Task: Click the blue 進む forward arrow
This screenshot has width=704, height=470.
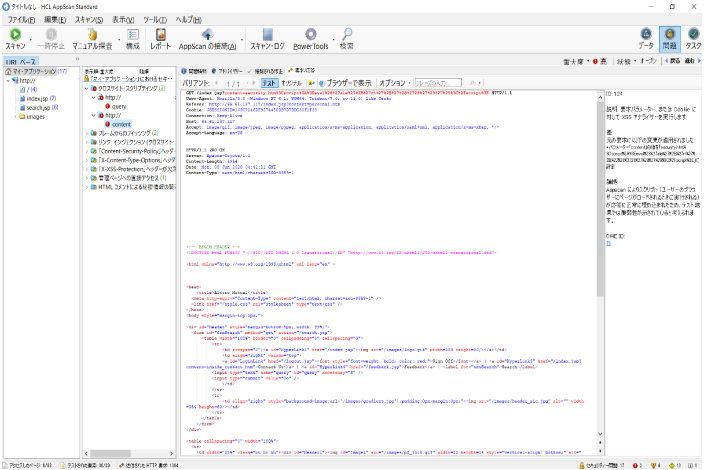Action: (699, 61)
